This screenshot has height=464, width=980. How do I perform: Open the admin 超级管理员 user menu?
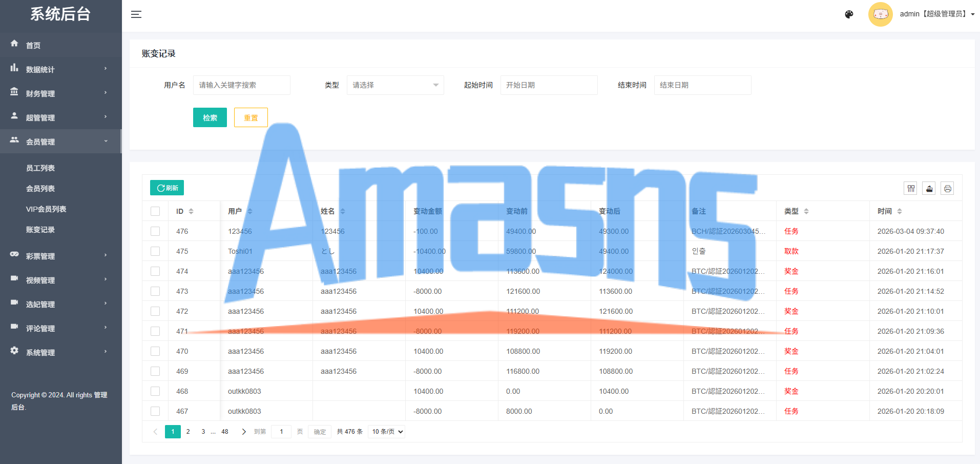tap(937, 14)
